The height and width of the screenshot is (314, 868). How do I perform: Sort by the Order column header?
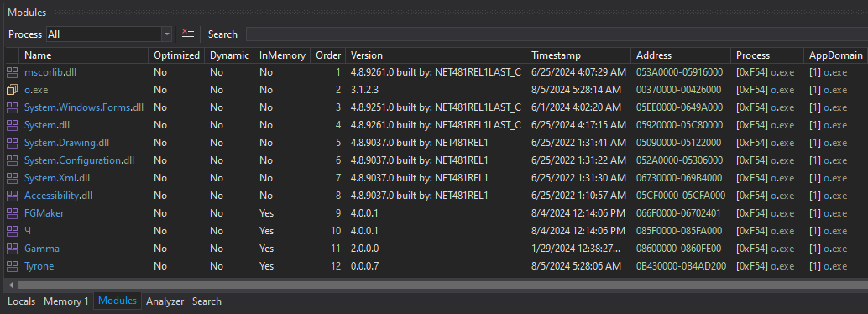point(328,55)
